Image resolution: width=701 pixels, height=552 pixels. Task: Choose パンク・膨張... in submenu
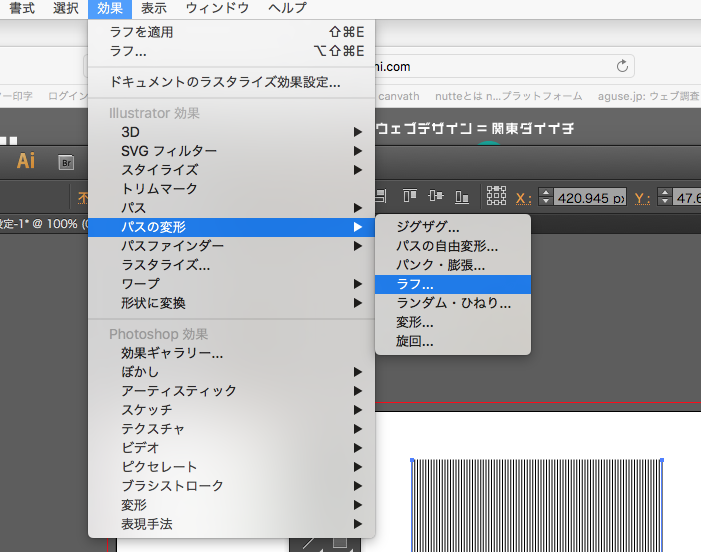[453, 265]
